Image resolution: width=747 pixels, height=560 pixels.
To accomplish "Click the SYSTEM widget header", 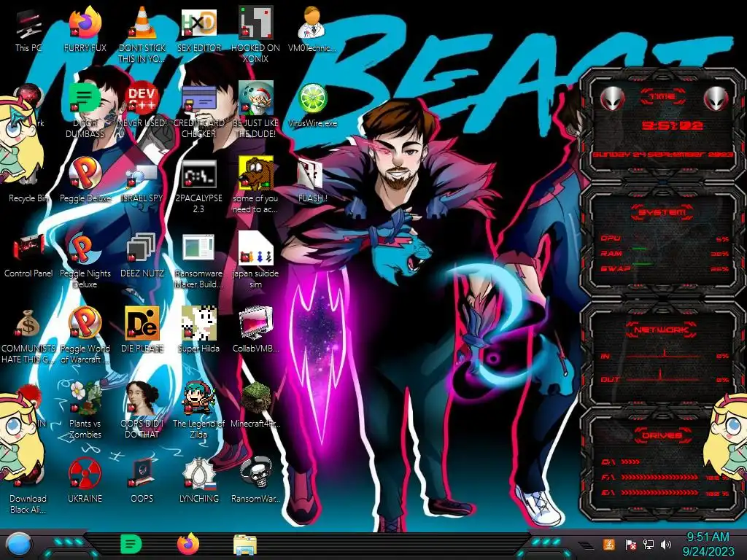I will coord(662,212).
